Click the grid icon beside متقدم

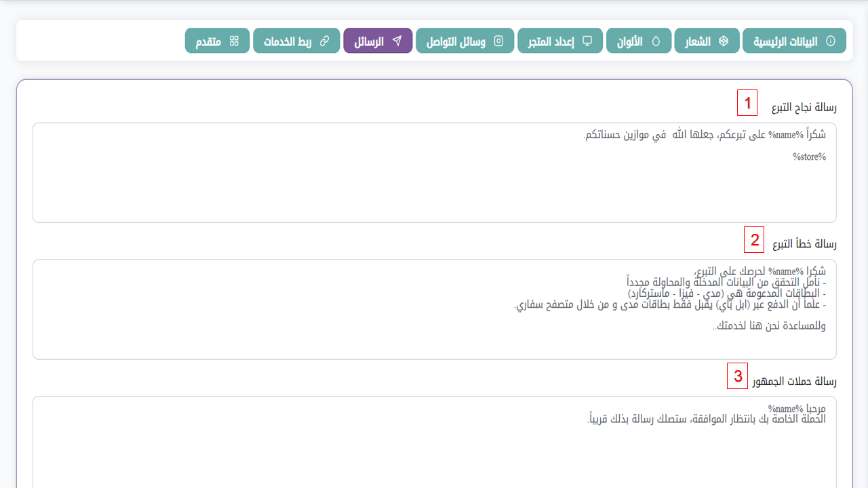234,41
